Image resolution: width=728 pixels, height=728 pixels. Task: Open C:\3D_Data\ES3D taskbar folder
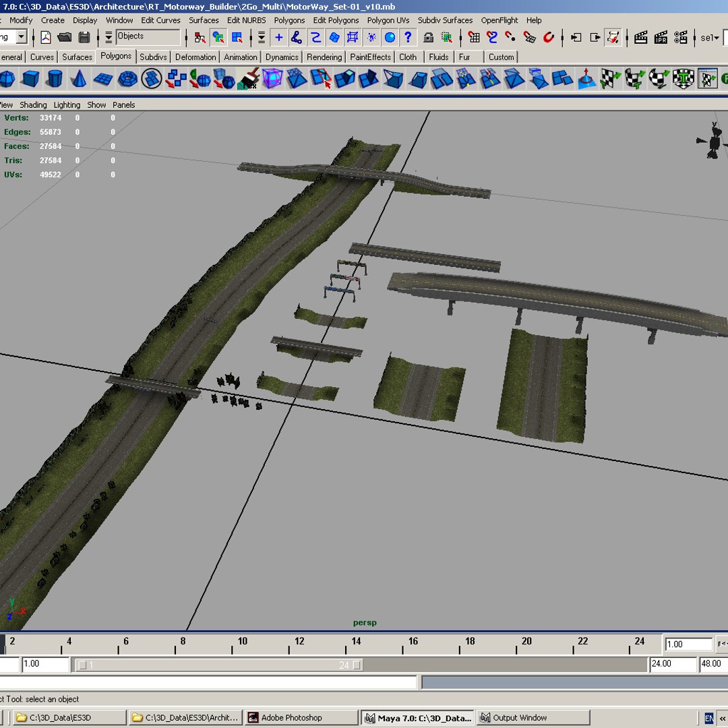pos(69,717)
